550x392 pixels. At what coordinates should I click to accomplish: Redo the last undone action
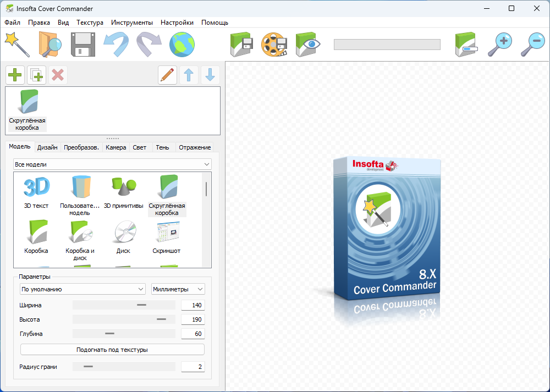148,44
